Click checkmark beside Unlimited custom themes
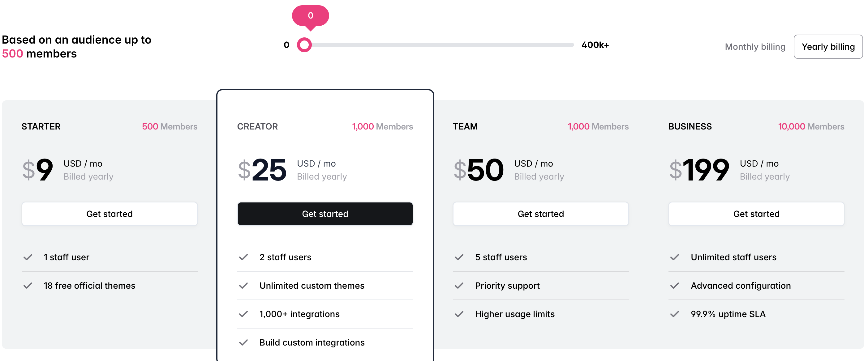Viewport: 868px width, 361px height. [244, 286]
